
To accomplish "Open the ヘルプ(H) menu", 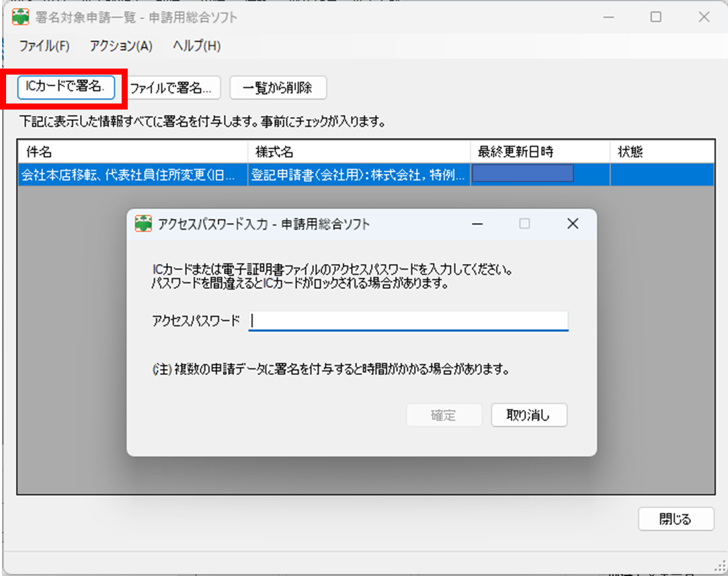I will pyautogui.click(x=196, y=46).
